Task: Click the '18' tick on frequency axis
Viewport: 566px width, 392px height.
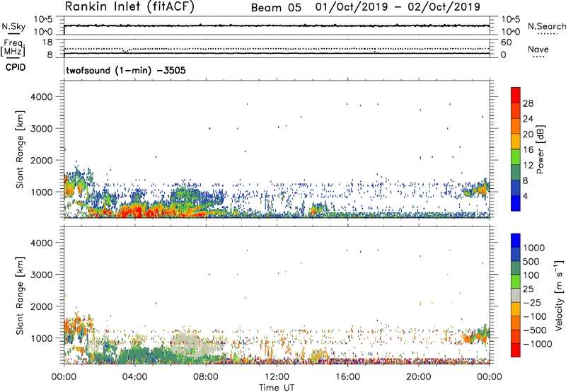Action: [47, 42]
